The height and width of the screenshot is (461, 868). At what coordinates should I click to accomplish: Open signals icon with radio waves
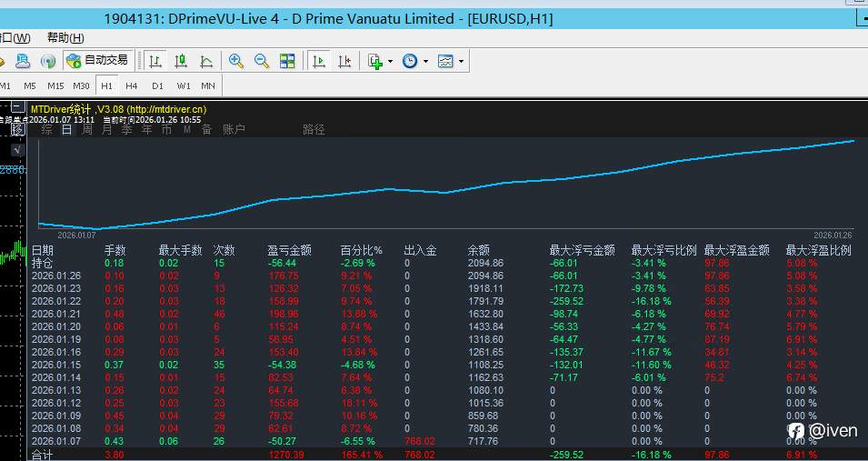point(48,61)
